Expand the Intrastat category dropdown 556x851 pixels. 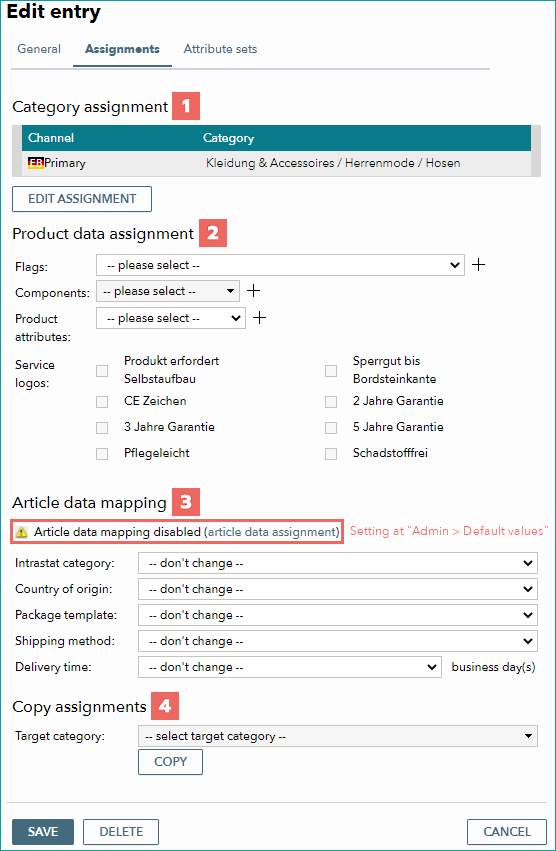[338, 563]
